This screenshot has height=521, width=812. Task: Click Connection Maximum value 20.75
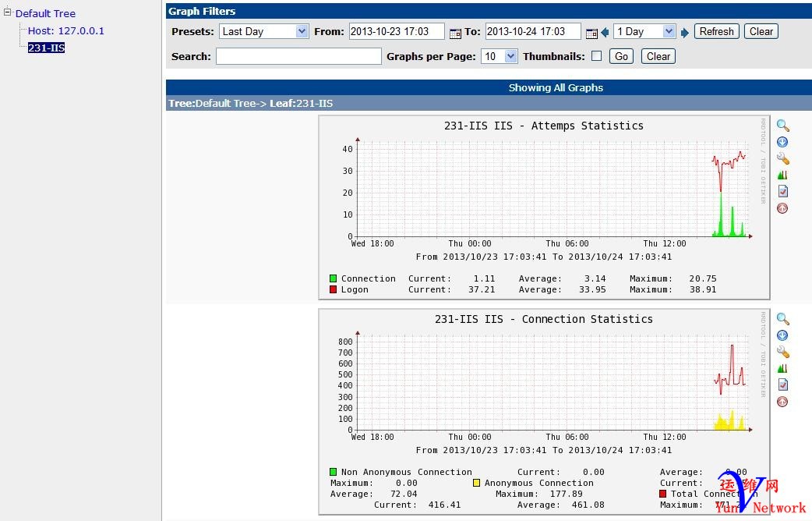click(x=703, y=278)
